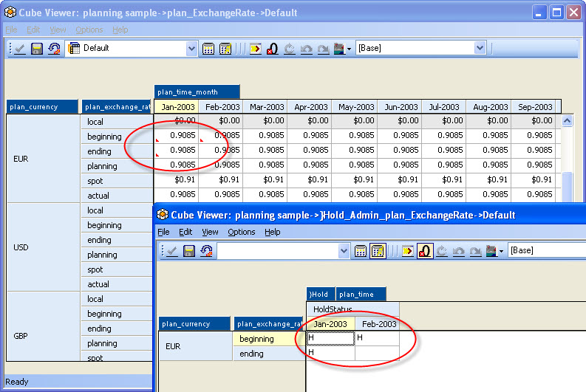The width and height of the screenshot is (586, 392).
Task: Save view with floppy icon in plan_ExchangeRate window
Action: coord(37,49)
